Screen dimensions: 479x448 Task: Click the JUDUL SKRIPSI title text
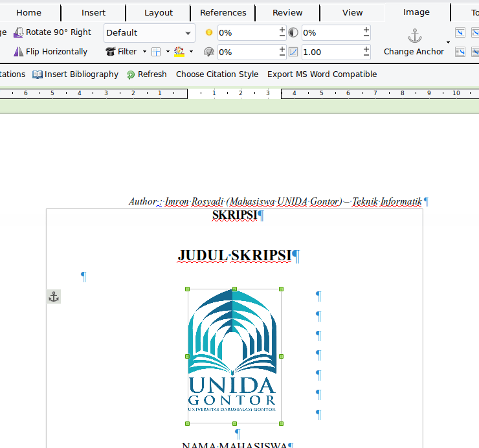coord(234,256)
